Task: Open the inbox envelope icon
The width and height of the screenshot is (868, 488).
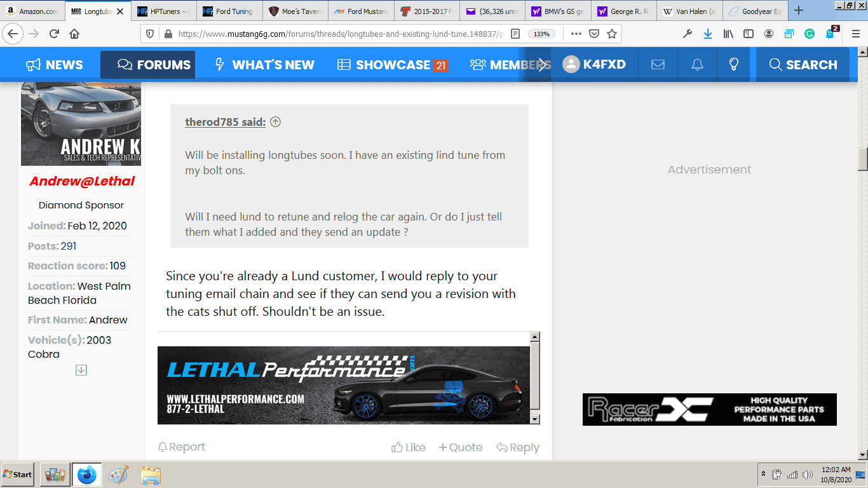Action: click(x=658, y=65)
